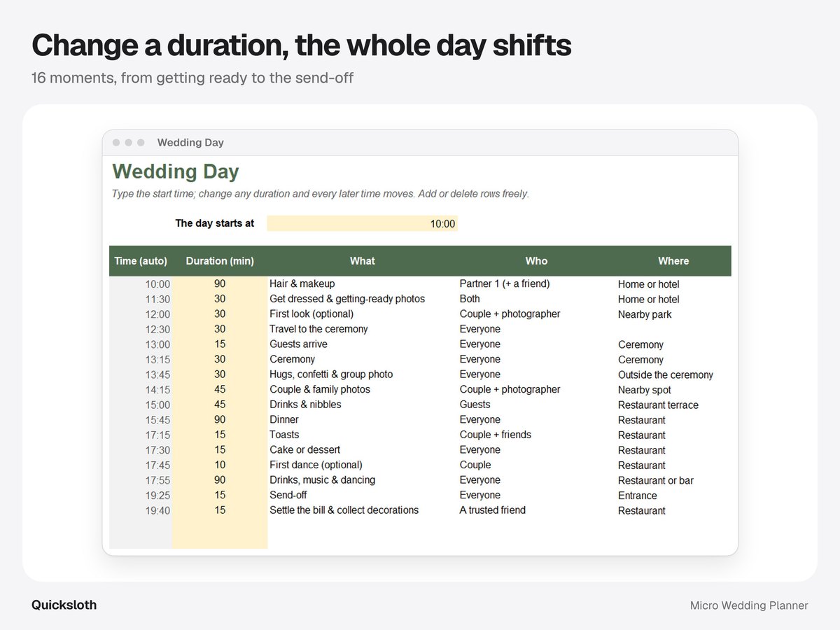
Task: Click the 17:55 time cell
Action: tap(157, 481)
